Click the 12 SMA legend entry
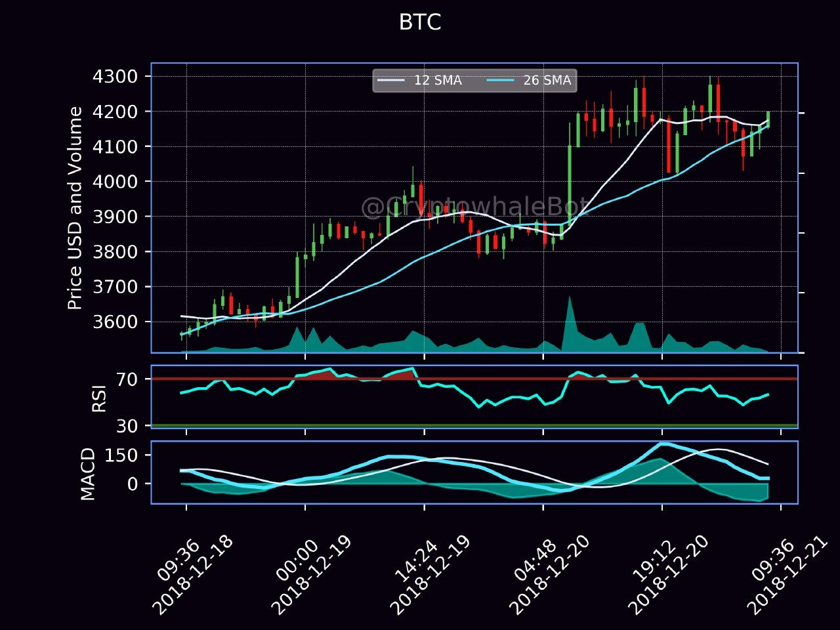This screenshot has height=630, width=840. tap(421, 81)
